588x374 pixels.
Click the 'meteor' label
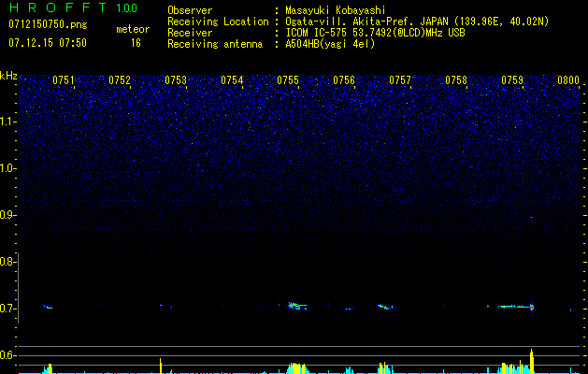133,29
